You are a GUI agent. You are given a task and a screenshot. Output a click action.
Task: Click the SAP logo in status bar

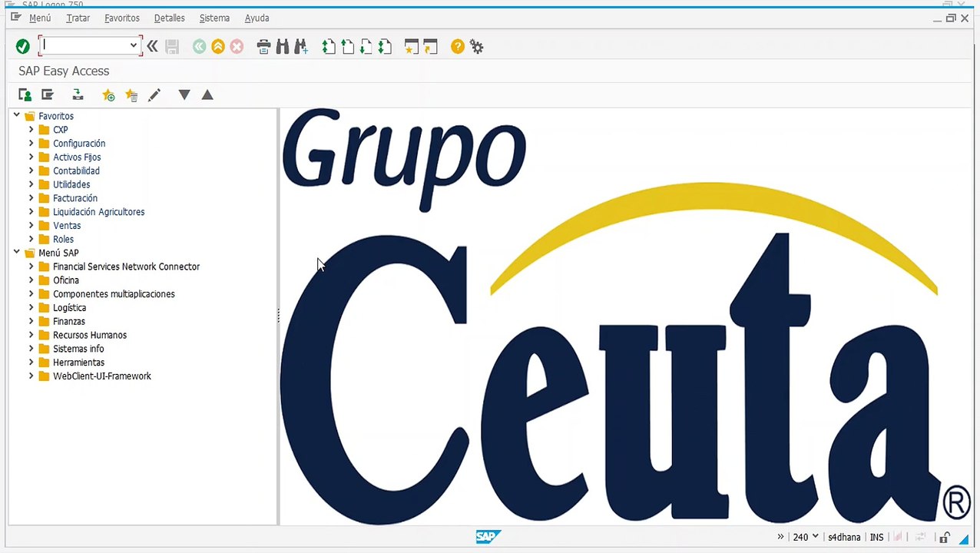point(488,537)
